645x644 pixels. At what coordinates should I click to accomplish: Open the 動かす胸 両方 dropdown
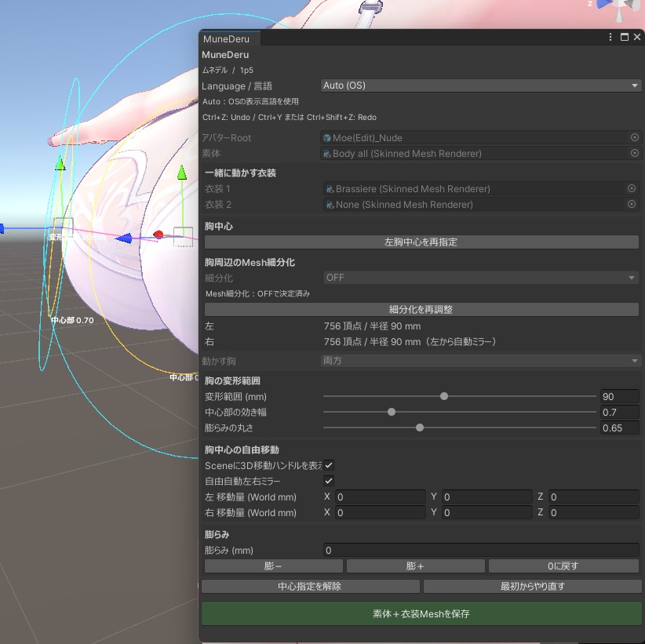[481, 361]
